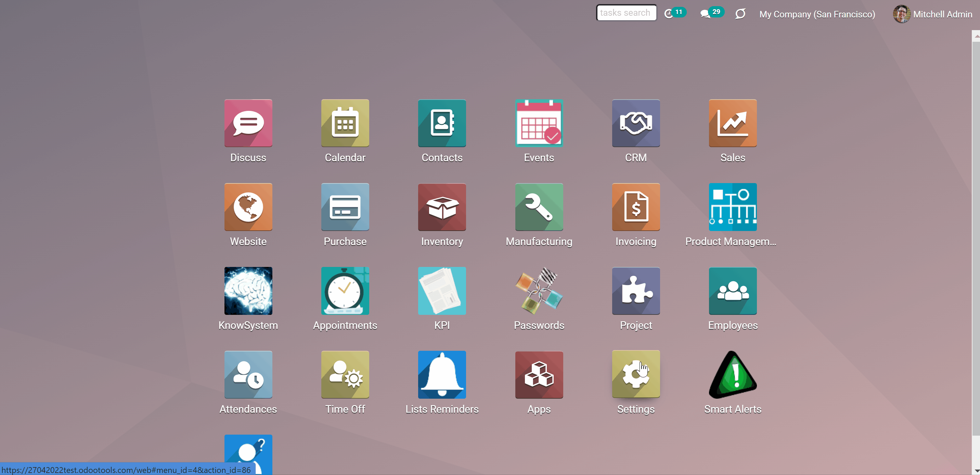The image size is (980, 475).
Task: Open the Product Management app
Action: pyautogui.click(x=733, y=207)
